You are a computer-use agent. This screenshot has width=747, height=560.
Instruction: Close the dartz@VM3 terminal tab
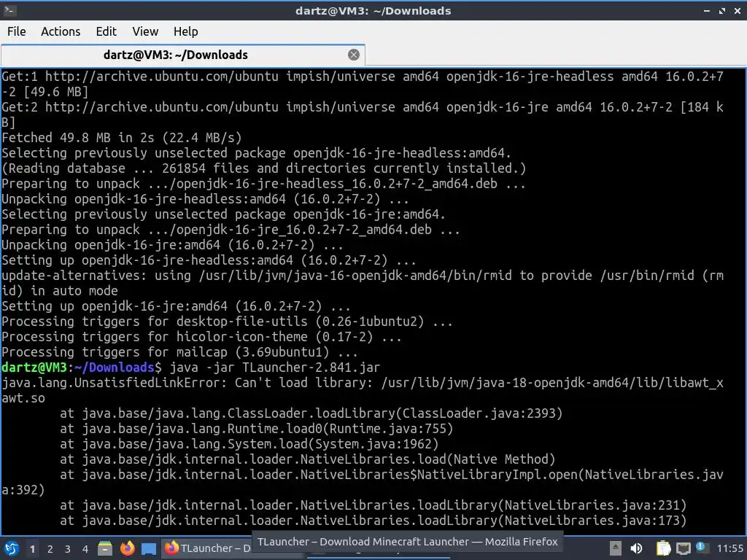pyautogui.click(x=354, y=55)
